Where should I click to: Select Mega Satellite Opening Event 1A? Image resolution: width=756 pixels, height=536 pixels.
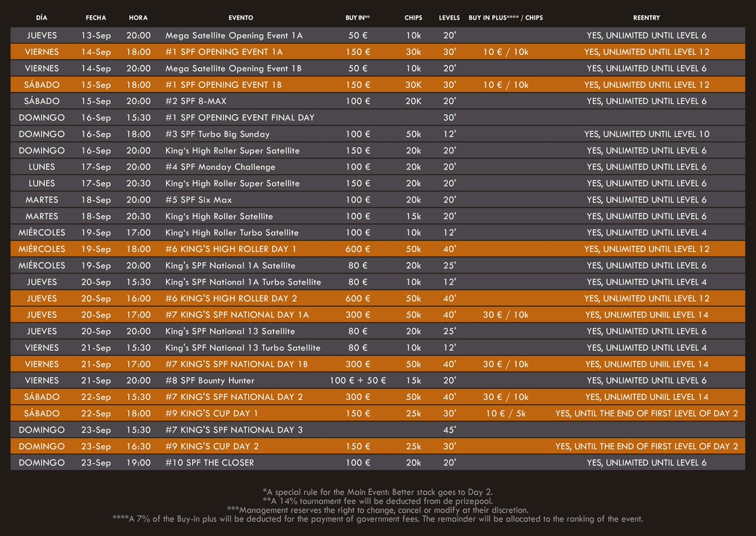[x=234, y=35]
